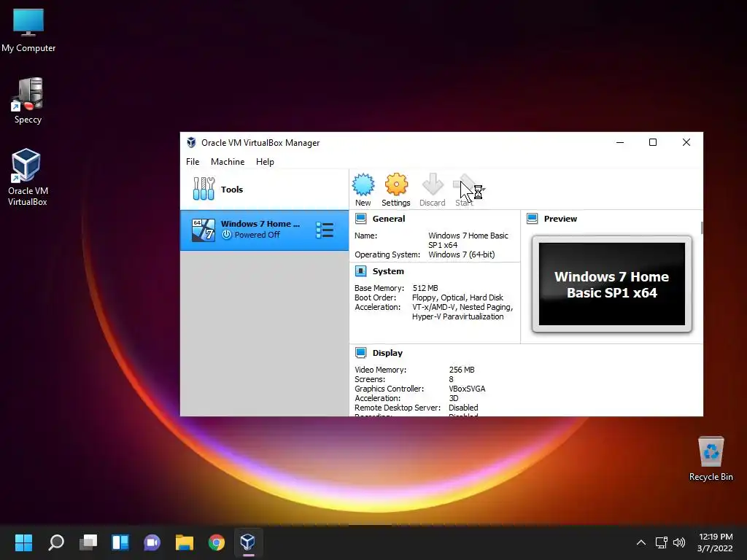Click the VBoxSVGA graphics controller value
The height and width of the screenshot is (560, 747).
[467, 389]
